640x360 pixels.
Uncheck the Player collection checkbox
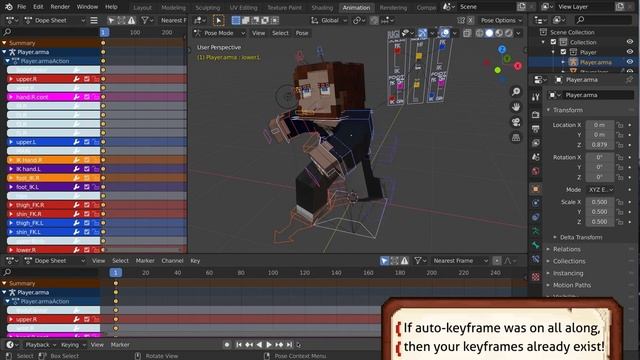[563, 52]
